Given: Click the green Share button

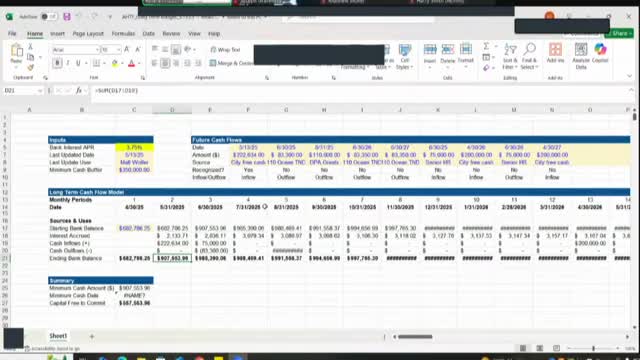Looking at the screenshot, I should pyautogui.click(x=620, y=33).
